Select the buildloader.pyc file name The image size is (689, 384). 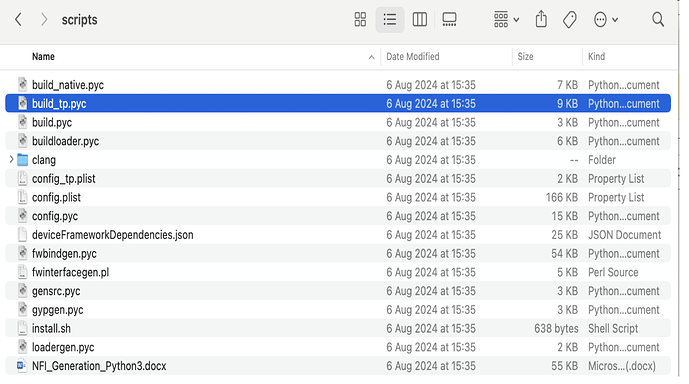65,141
